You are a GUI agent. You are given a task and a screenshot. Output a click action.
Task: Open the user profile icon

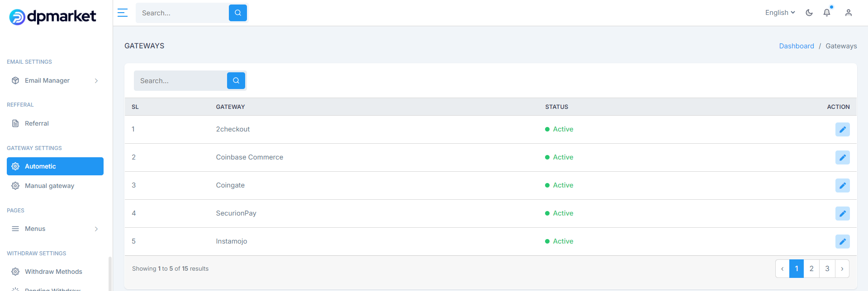(849, 13)
